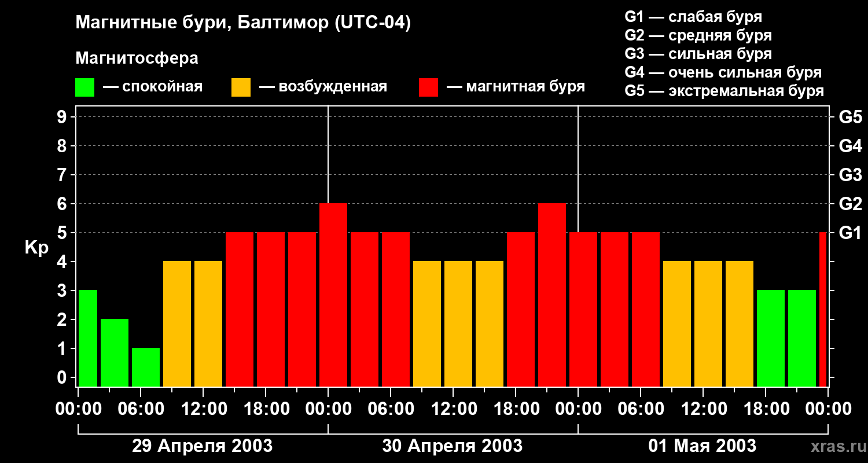This screenshot has width=868, height=463.
Task: Click the 'G2' right axis label
Action: pos(850,204)
